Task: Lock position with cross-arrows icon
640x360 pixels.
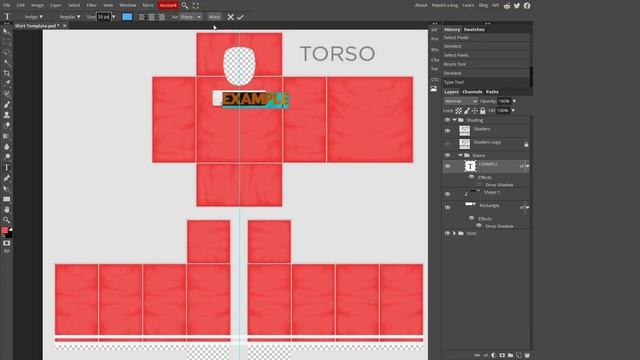Action: tap(474, 111)
